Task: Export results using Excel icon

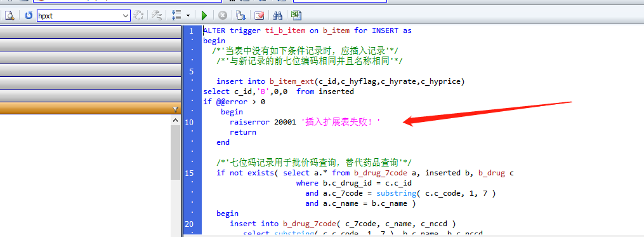Action: 296,16
